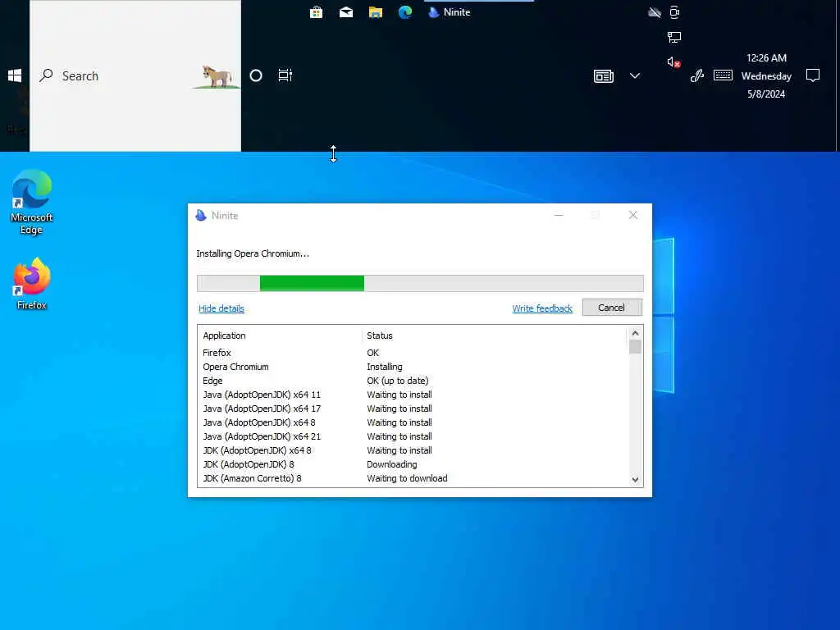Open Cortana circle icon
840x630 pixels.
click(x=256, y=75)
